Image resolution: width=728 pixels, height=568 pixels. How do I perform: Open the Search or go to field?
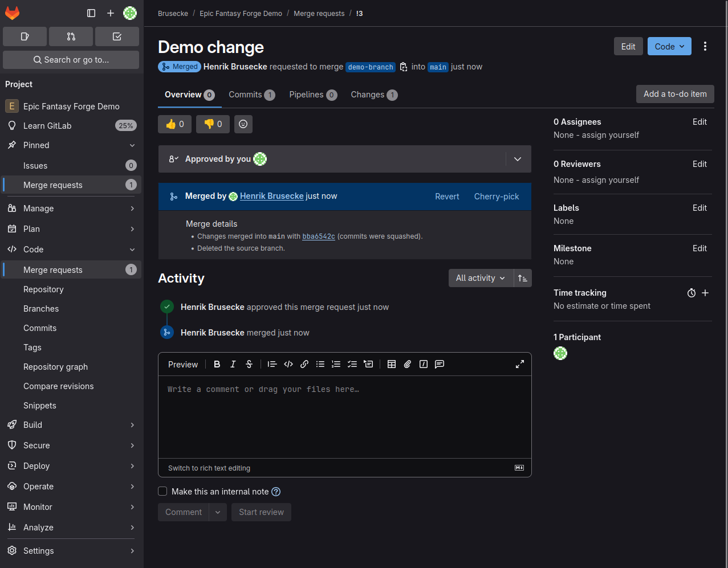tap(71, 60)
